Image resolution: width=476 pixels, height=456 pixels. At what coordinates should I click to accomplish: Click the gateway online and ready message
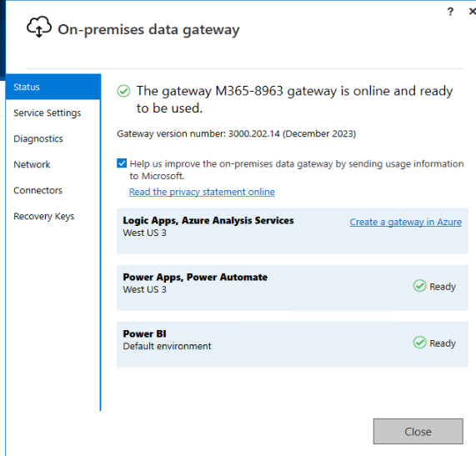pyautogui.click(x=294, y=99)
